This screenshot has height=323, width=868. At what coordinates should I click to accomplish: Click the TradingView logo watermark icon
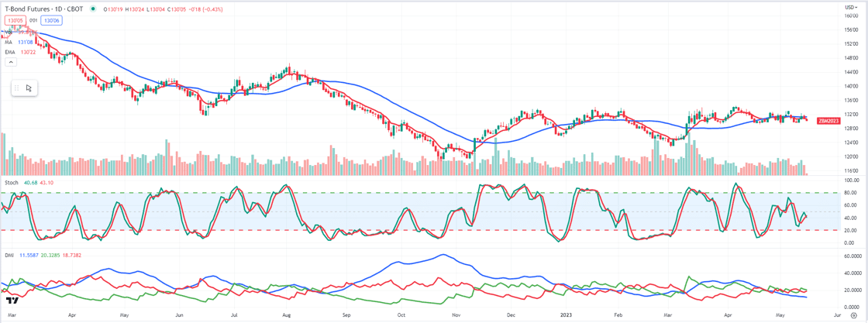(12, 301)
